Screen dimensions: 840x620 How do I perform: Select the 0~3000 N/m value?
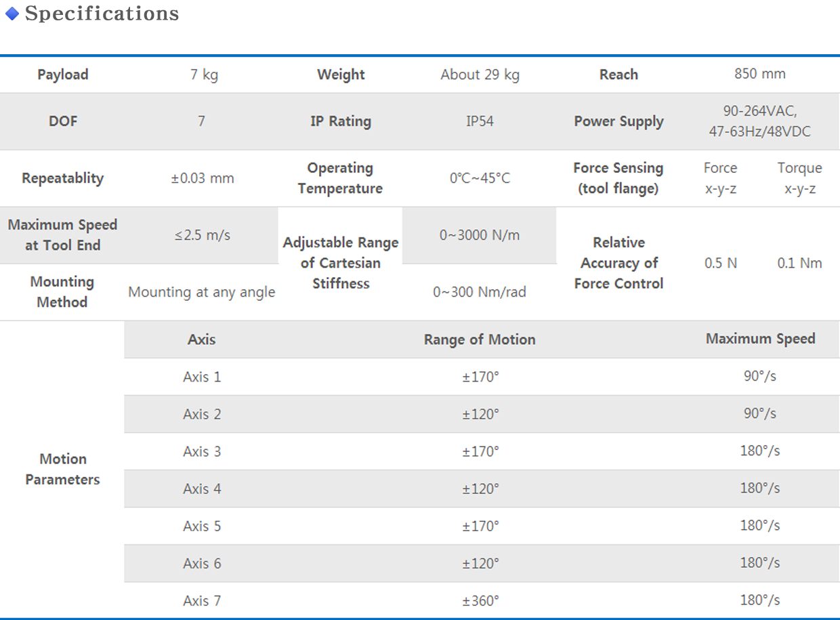[480, 235]
